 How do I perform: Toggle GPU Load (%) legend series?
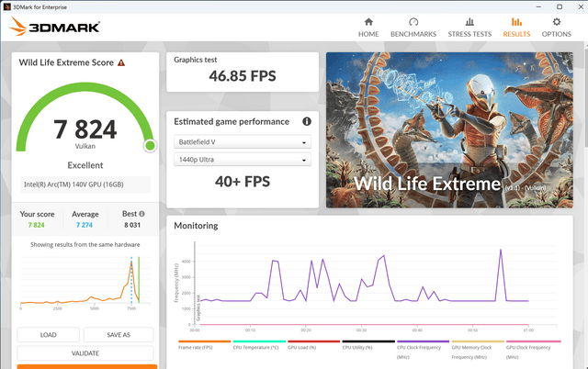[x=313, y=345]
